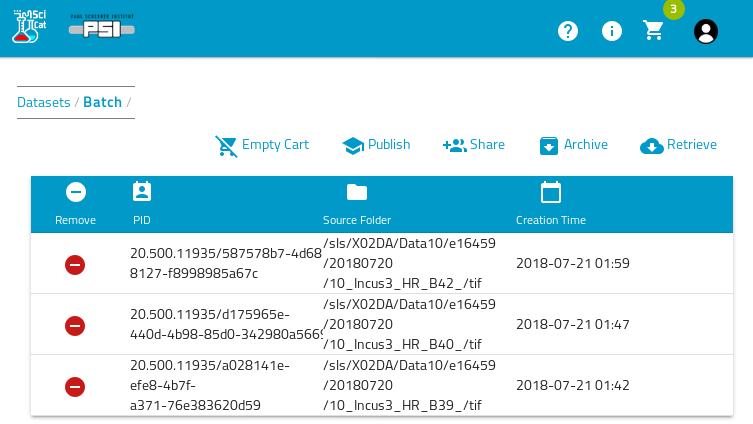
Task: Open the help question mark icon
Action: point(568,31)
